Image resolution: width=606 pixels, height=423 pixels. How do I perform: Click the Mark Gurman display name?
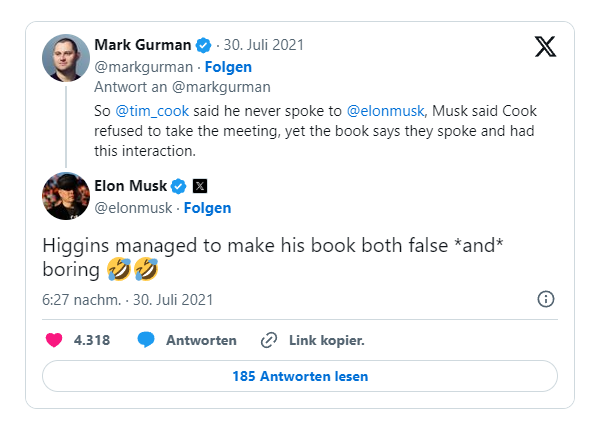click(x=141, y=45)
